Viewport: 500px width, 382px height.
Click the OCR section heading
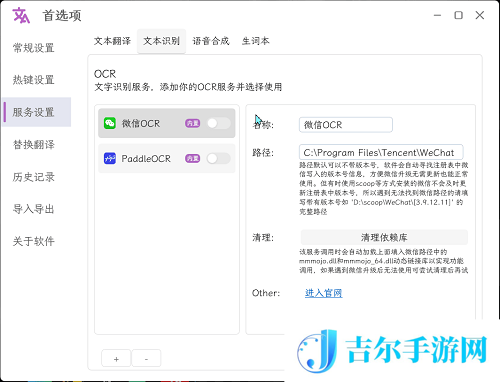tap(105, 74)
